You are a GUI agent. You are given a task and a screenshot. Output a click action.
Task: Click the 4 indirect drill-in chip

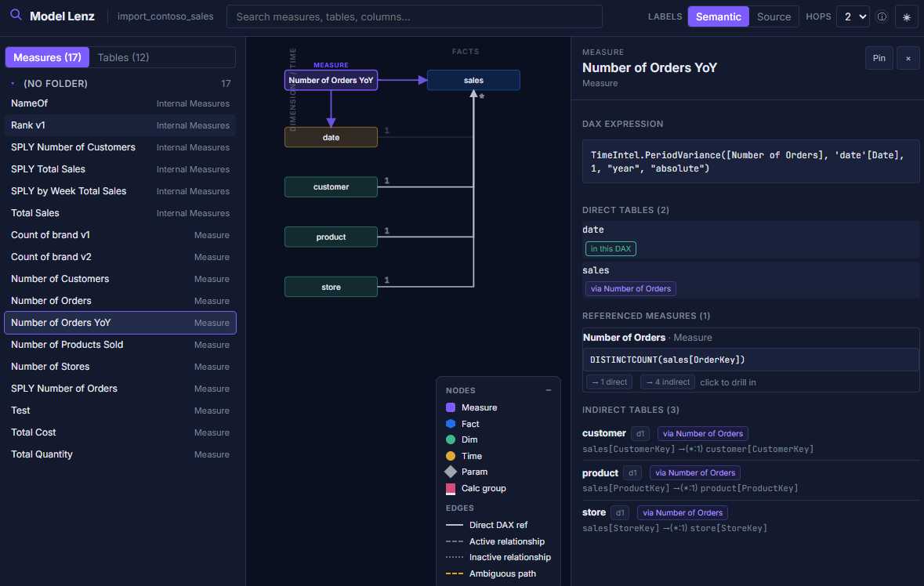tap(668, 382)
